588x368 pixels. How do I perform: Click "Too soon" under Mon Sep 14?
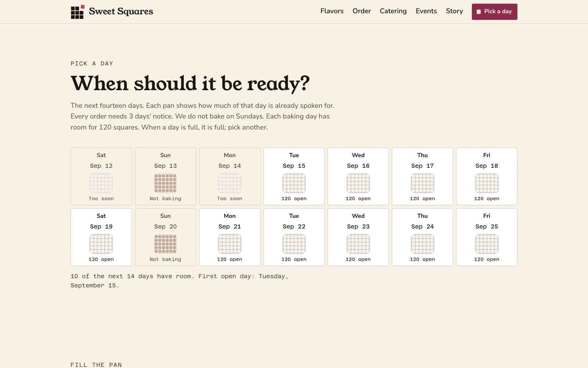click(x=230, y=198)
